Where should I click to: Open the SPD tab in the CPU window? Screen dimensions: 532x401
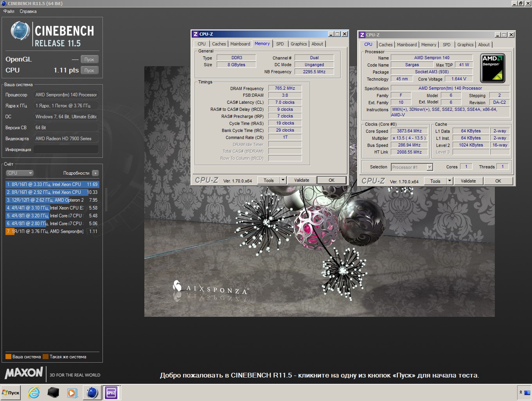coord(447,45)
